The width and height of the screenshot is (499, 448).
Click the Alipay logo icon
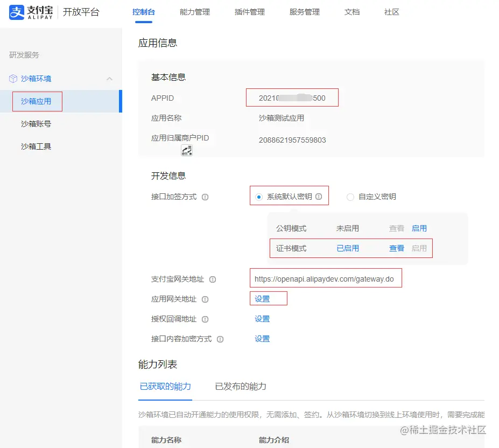tap(16, 12)
